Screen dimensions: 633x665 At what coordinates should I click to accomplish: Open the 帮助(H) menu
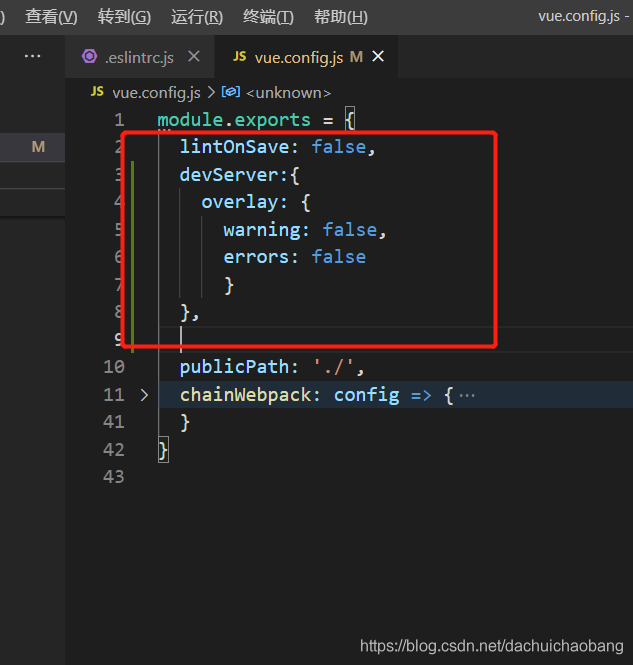click(x=340, y=17)
